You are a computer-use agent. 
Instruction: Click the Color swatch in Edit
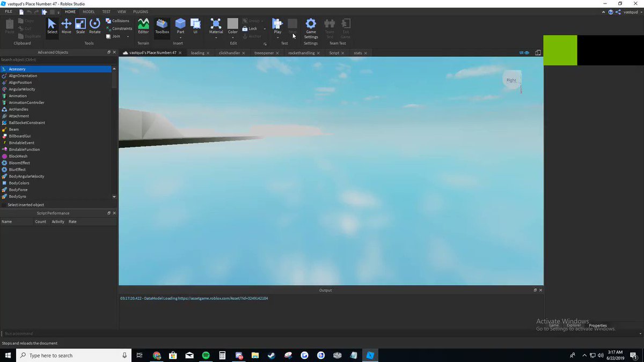[232, 23]
